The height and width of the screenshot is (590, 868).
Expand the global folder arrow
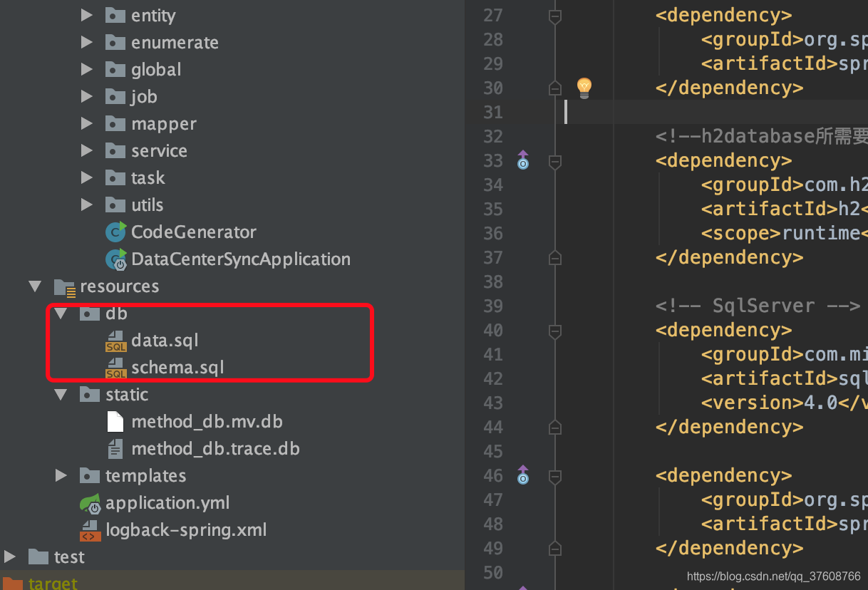point(86,69)
